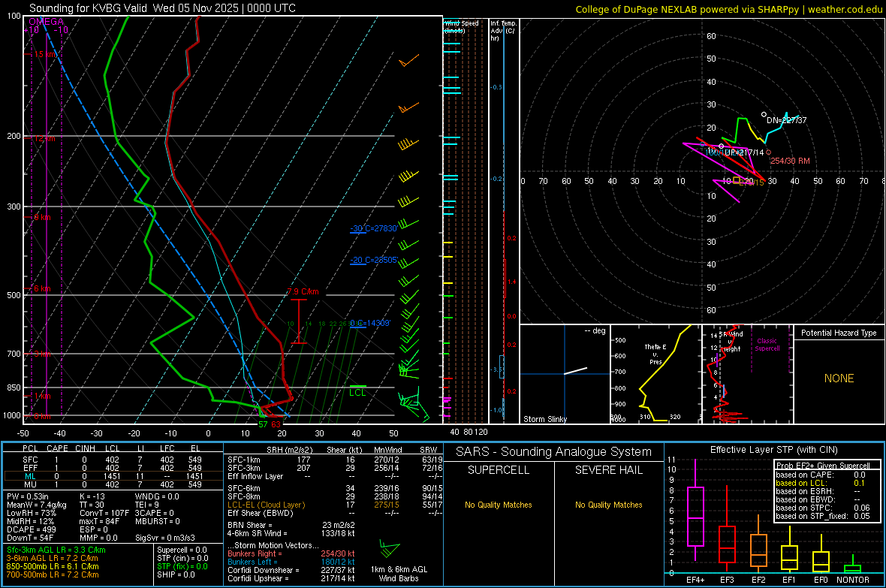
Task: Click the College of DuPage NEXLAB weather.cod.edu credit
Action: click(x=728, y=9)
